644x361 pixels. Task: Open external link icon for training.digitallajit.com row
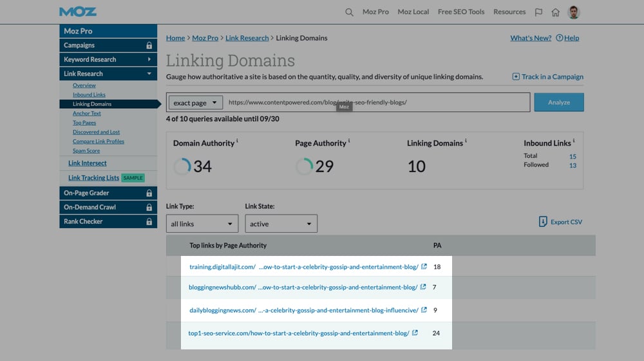click(x=424, y=267)
